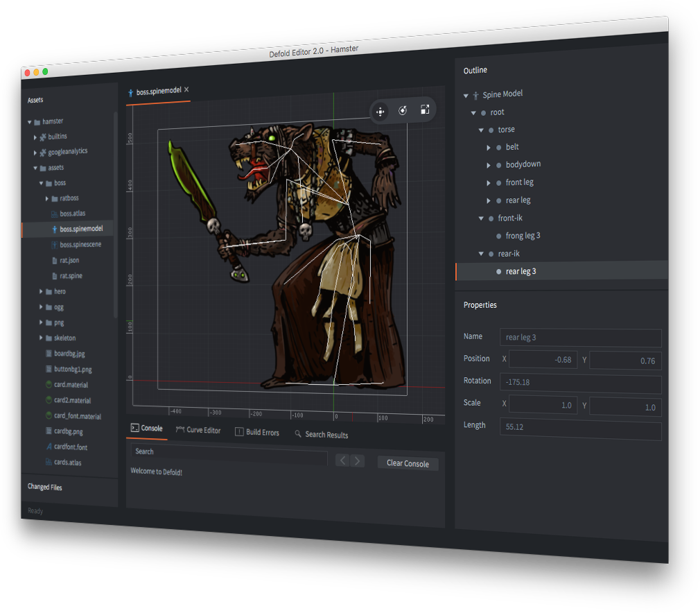Click the builtins library icon
This screenshot has height=613, width=700.
coord(43,137)
